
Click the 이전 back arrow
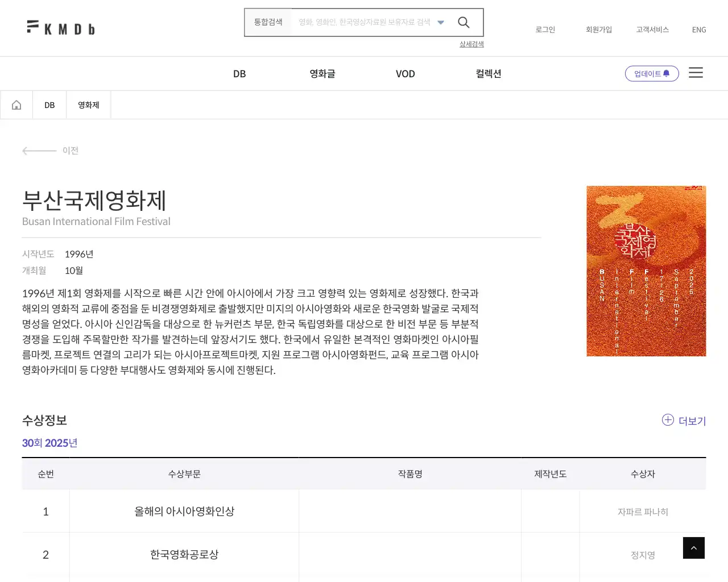point(50,151)
